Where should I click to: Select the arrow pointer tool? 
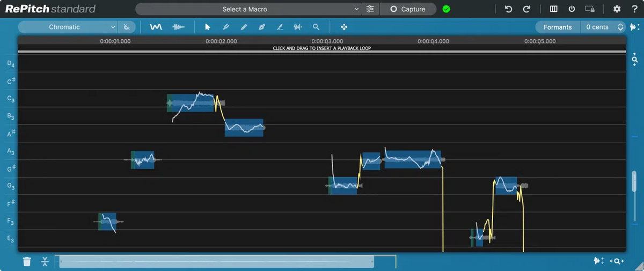(x=208, y=27)
